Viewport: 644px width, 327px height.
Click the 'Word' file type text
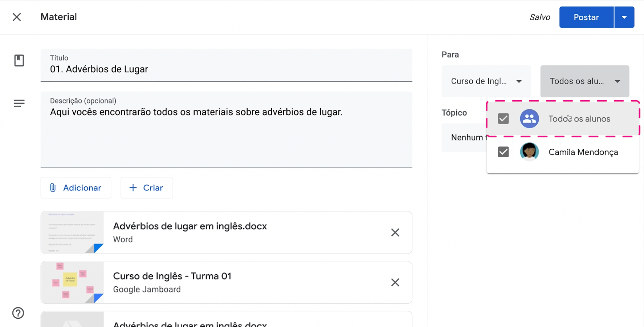click(x=123, y=239)
